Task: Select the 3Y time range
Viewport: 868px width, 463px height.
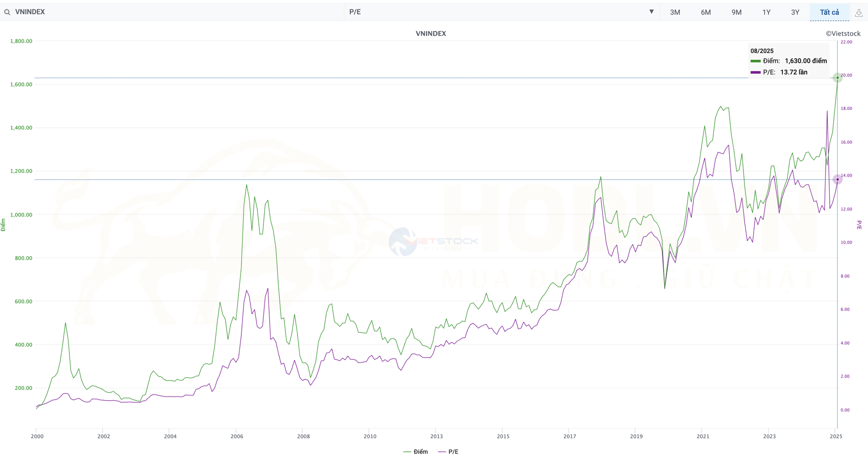Action: pos(795,12)
